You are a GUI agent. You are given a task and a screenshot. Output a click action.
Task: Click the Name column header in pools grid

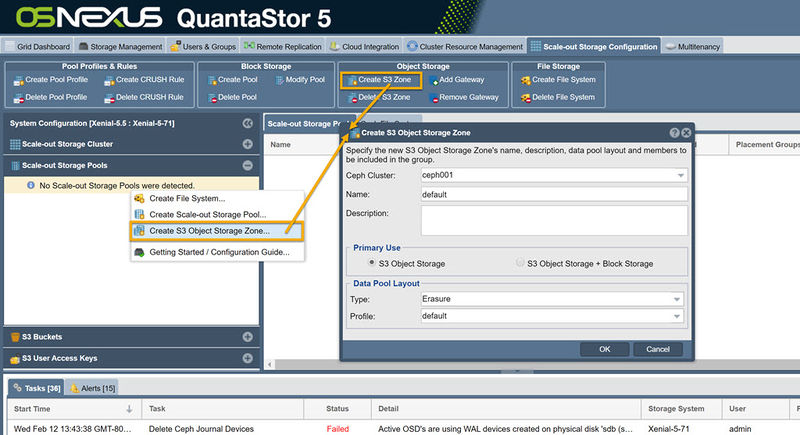pyautogui.click(x=280, y=145)
